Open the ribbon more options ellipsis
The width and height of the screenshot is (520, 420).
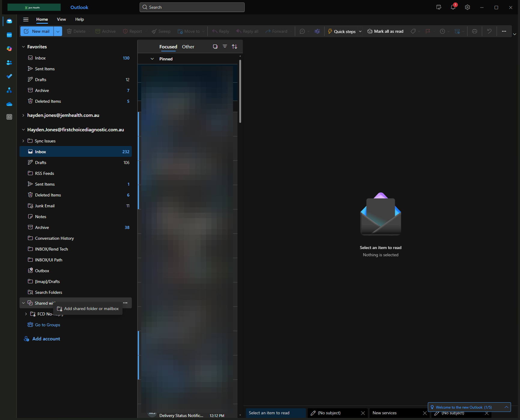tap(504, 31)
